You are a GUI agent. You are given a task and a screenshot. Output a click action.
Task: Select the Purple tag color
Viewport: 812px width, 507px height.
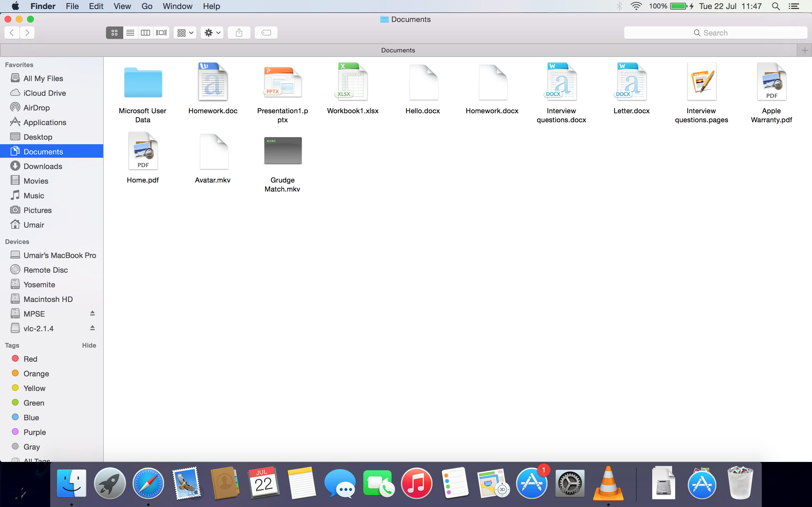point(35,432)
